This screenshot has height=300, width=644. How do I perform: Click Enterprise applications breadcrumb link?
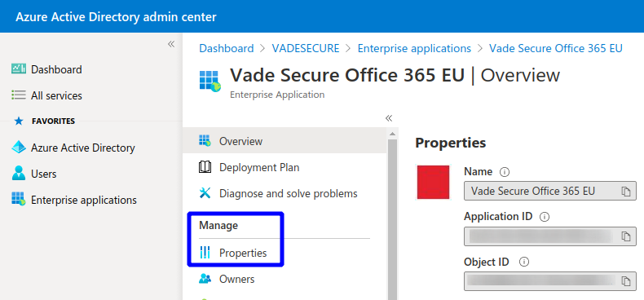414,48
